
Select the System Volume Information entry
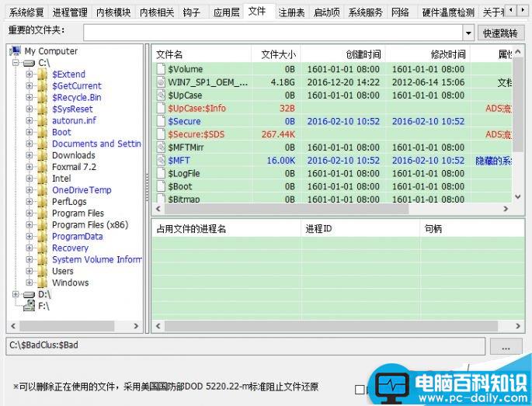click(97, 259)
